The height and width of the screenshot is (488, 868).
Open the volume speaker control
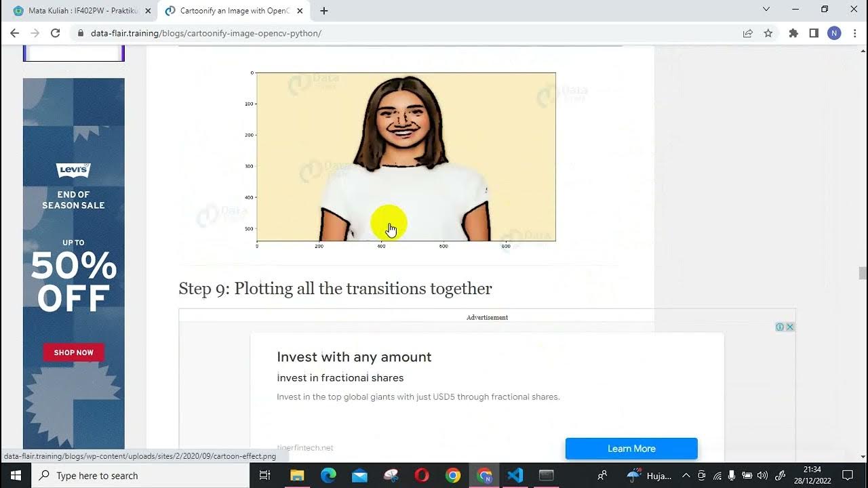click(x=762, y=475)
